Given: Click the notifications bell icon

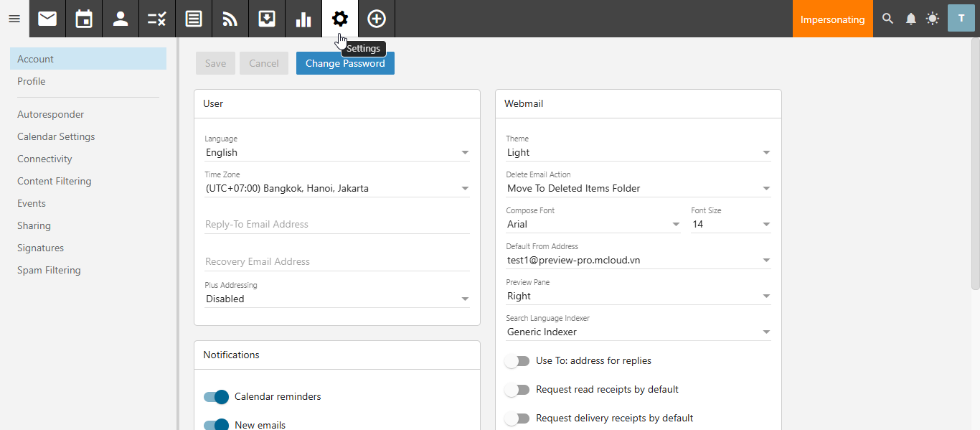Looking at the screenshot, I should (x=911, y=19).
